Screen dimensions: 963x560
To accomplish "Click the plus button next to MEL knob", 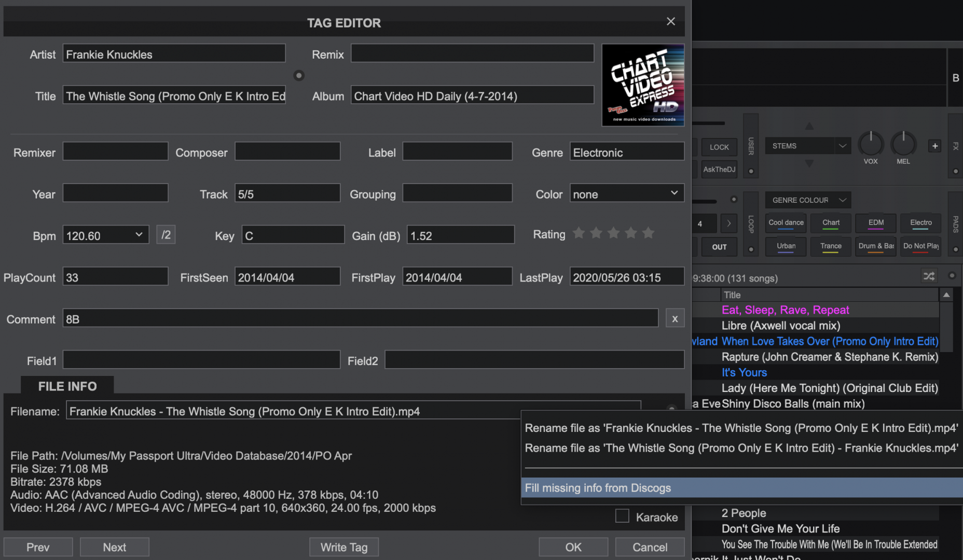I will pyautogui.click(x=934, y=146).
